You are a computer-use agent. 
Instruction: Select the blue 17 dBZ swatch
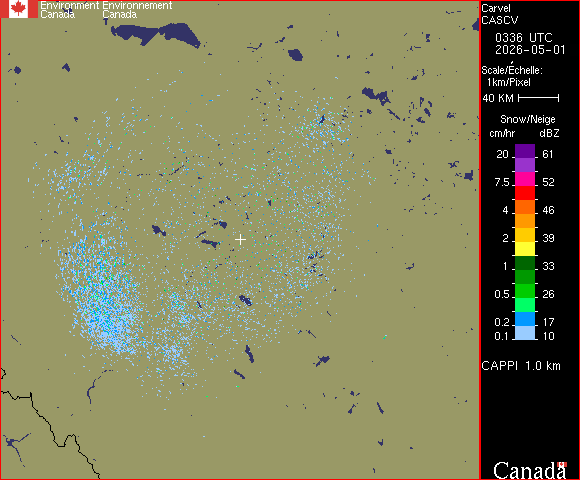click(525, 319)
